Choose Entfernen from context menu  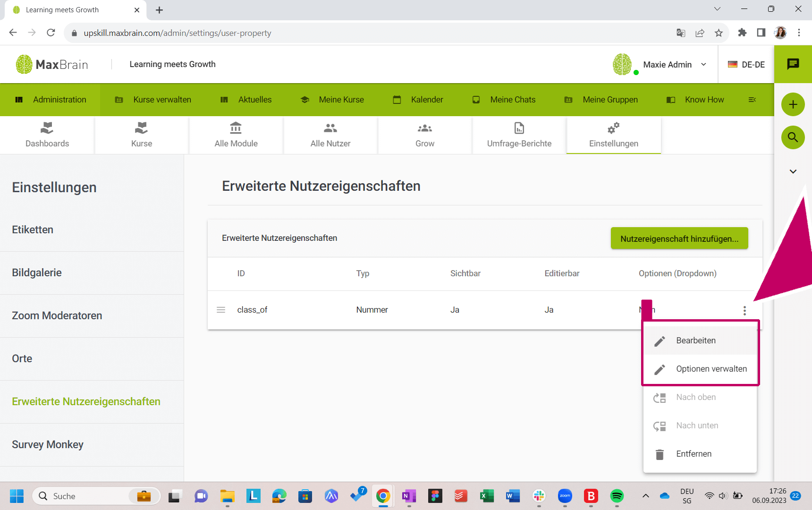[700, 454]
